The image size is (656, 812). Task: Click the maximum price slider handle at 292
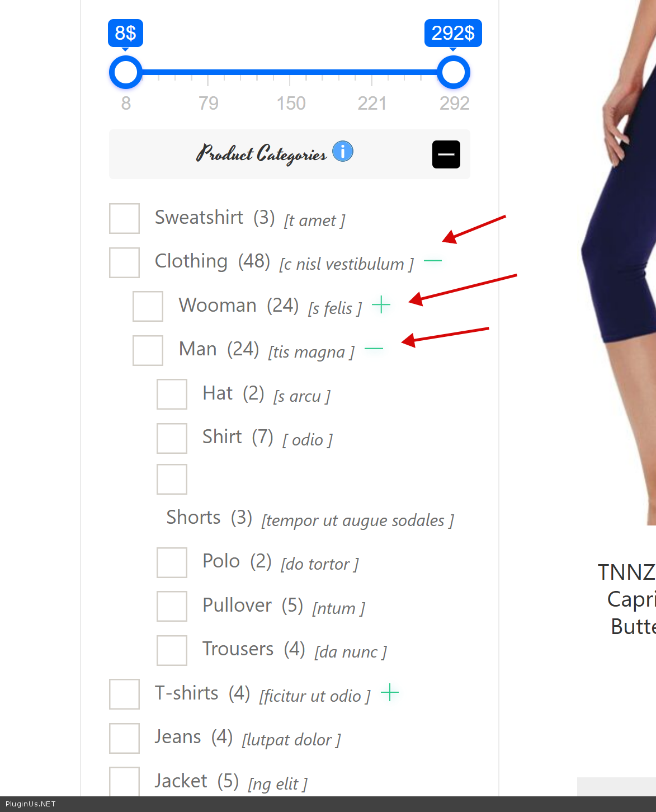[x=453, y=72]
